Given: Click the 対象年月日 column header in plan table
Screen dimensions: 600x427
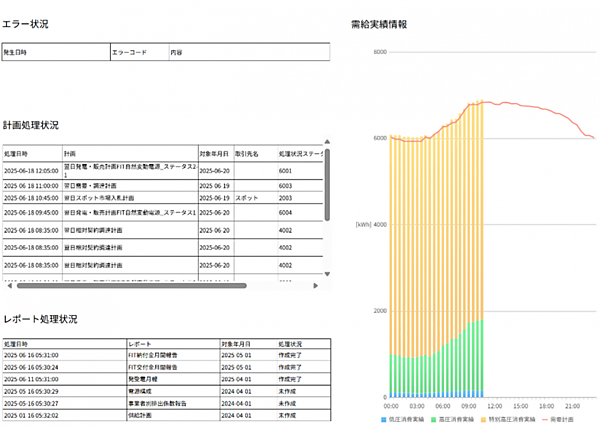Looking at the screenshot, I should (x=215, y=155).
